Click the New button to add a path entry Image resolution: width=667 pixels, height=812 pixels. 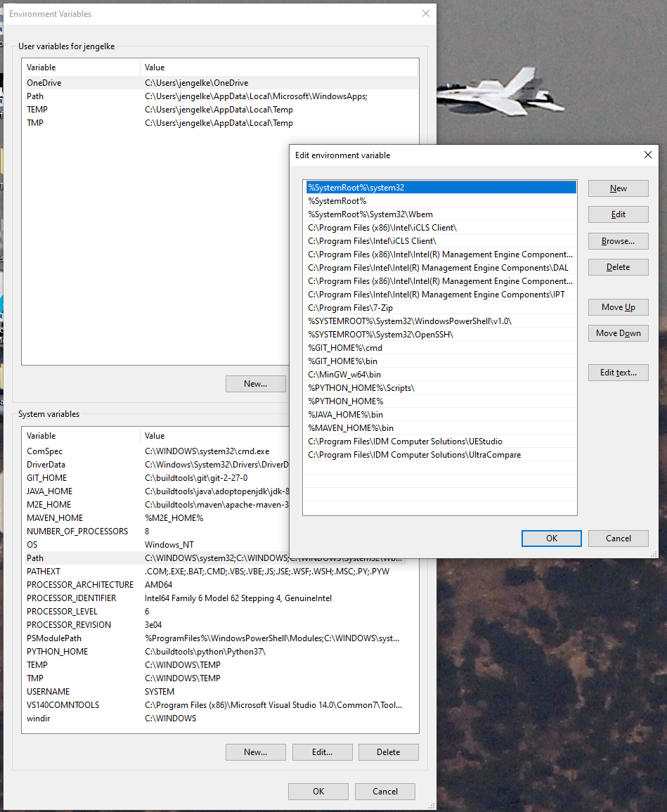617,188
